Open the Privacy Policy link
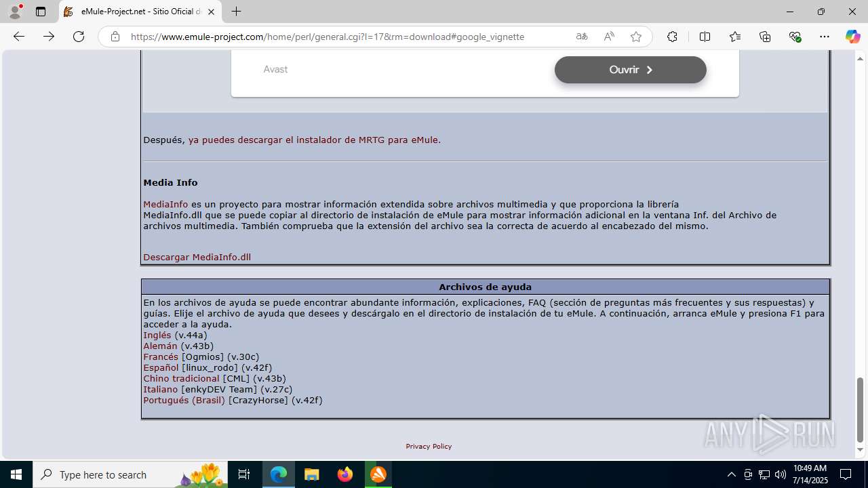This screenshot has height=488, width=868. 429,446
